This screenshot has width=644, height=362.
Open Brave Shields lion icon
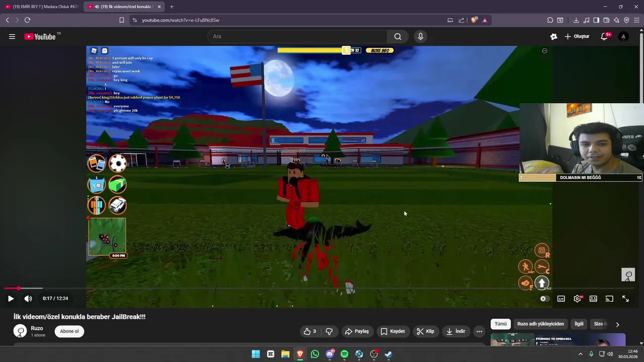coord(473,20)
